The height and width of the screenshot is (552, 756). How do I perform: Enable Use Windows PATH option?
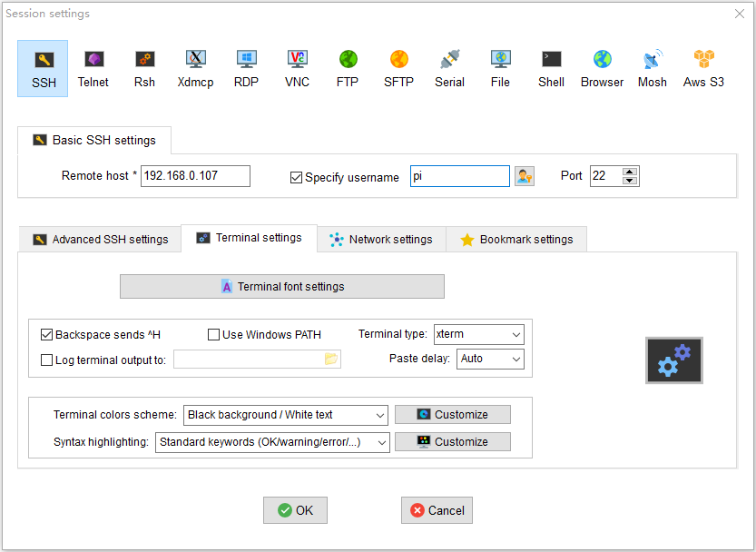(213, 334)
